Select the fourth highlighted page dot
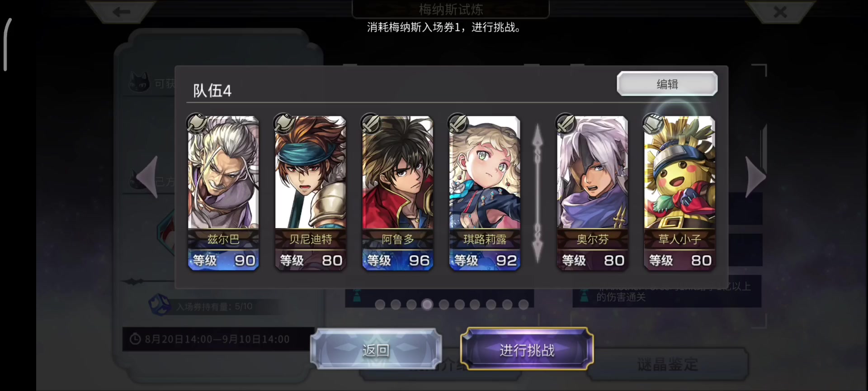 (427, 305)
